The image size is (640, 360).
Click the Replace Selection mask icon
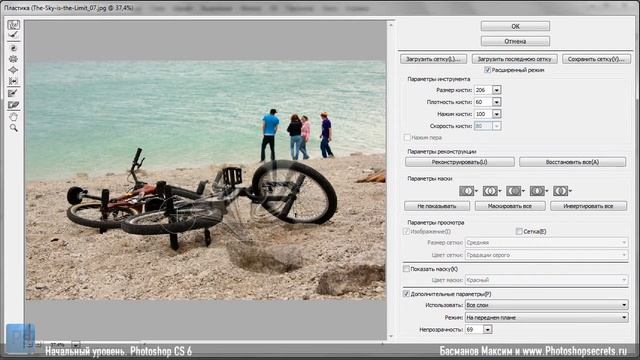pos(467,191)
